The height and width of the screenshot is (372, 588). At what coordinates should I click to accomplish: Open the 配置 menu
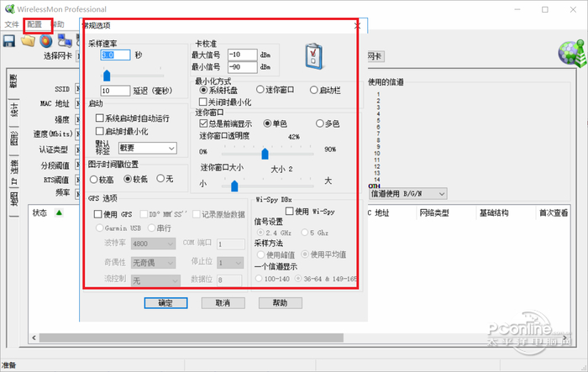coord(34,24)
